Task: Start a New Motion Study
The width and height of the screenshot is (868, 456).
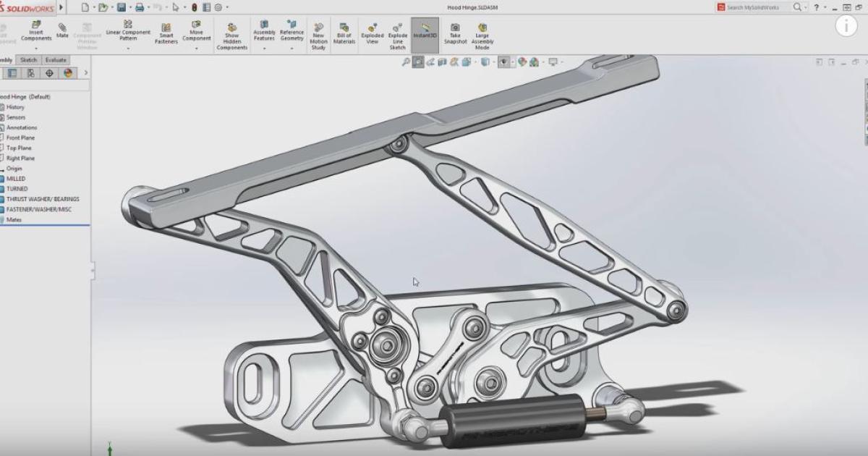Action: coord(318,36)
